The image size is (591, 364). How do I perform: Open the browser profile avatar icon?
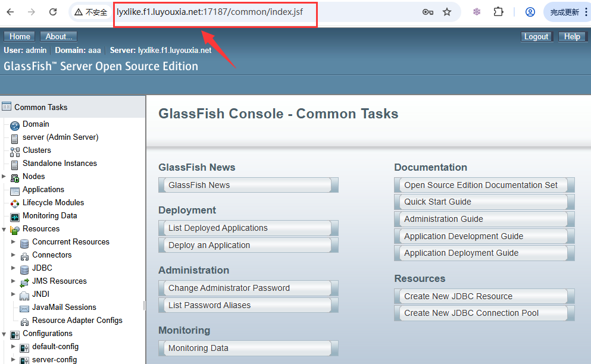tap(530, 12)
